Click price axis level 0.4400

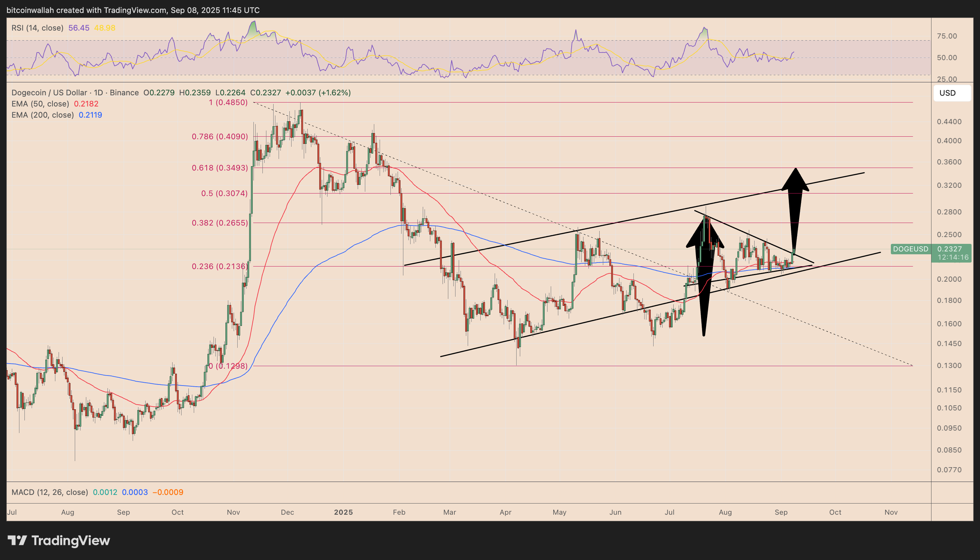(949, 122)
